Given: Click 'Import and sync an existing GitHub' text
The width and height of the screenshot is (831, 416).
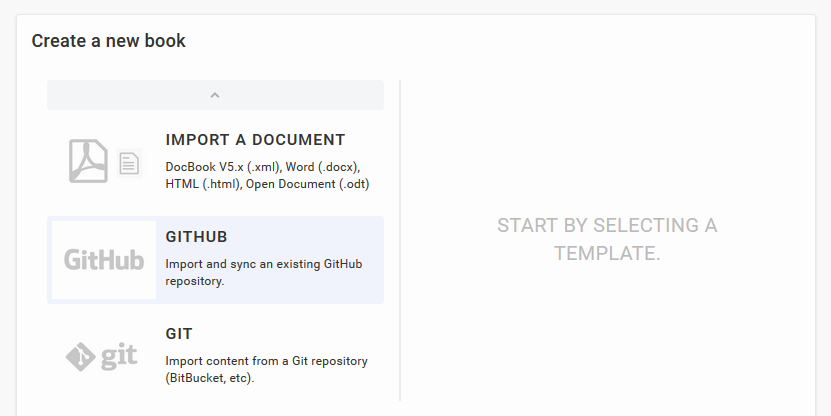Looking at the screenshot, I should (264, 264).
